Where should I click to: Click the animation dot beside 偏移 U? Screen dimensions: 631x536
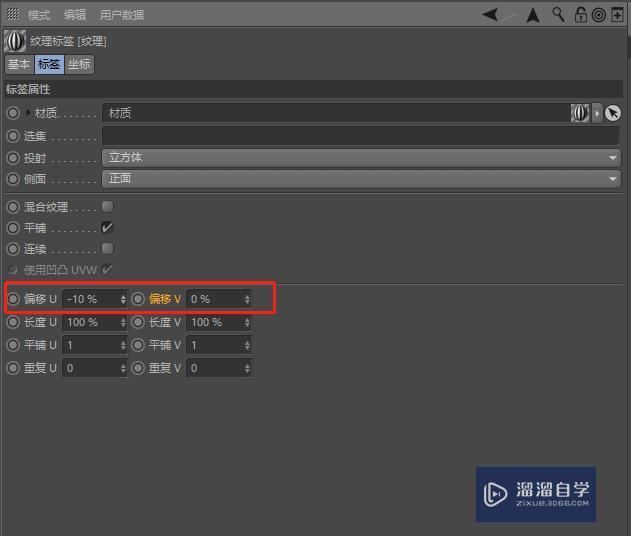click(13, 299)
